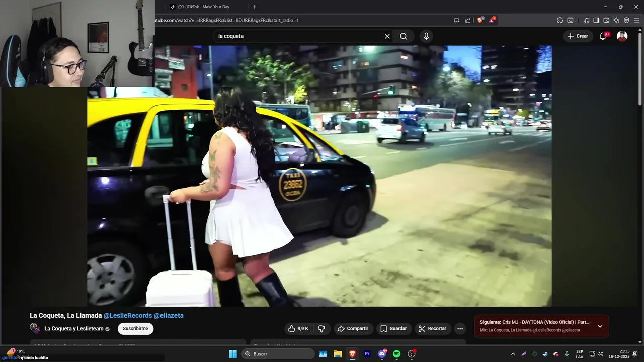Open the Steam icon in the tray
644x362 pixels.
[545, 354]
